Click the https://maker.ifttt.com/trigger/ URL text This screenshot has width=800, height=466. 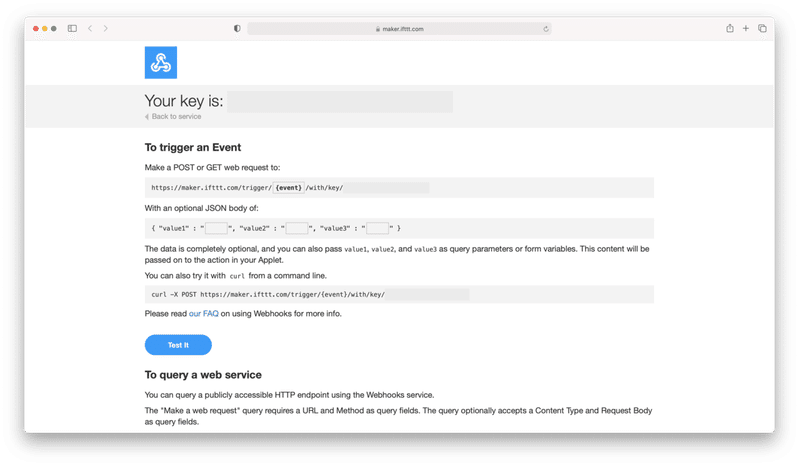click(x=212, y=188)
